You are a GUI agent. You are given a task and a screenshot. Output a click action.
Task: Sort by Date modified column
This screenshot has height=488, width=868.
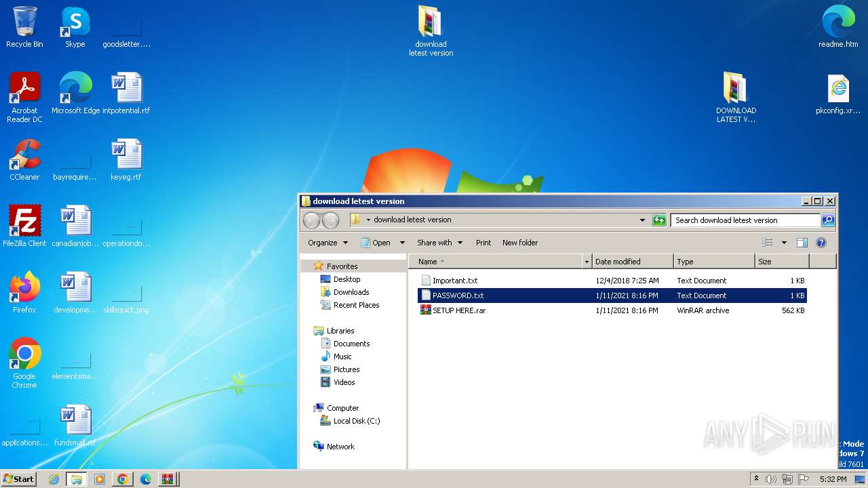tap(633, 262)
